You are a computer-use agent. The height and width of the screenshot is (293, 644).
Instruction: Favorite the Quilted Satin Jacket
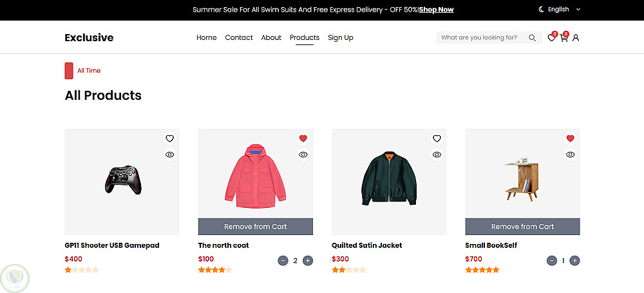pyautogui.click(x=437, y=138)
